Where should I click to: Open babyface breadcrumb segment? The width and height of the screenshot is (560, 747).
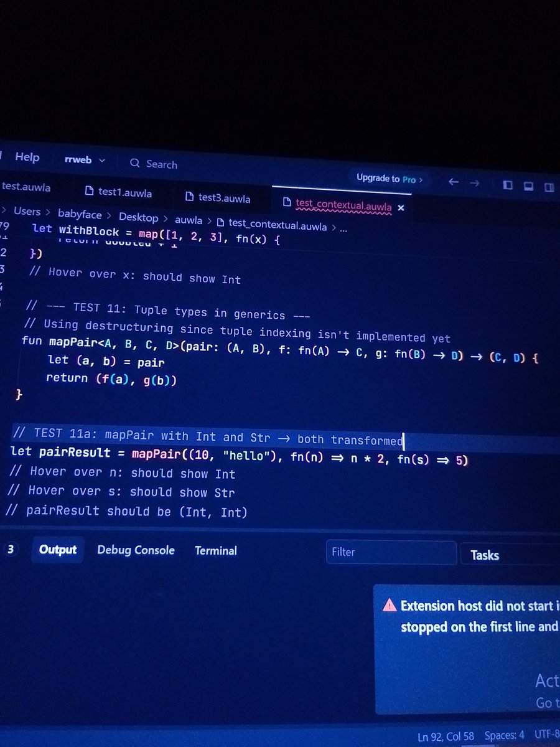(80, 214)
